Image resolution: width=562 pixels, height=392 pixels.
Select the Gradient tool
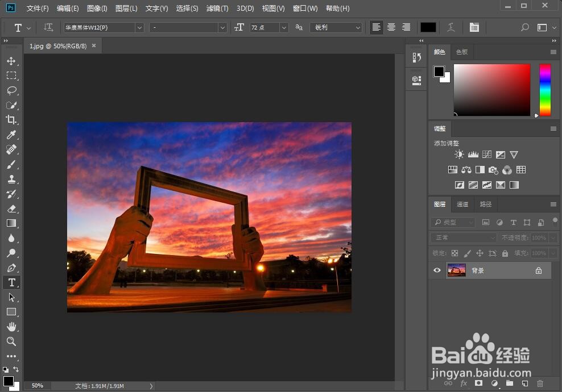11,223
